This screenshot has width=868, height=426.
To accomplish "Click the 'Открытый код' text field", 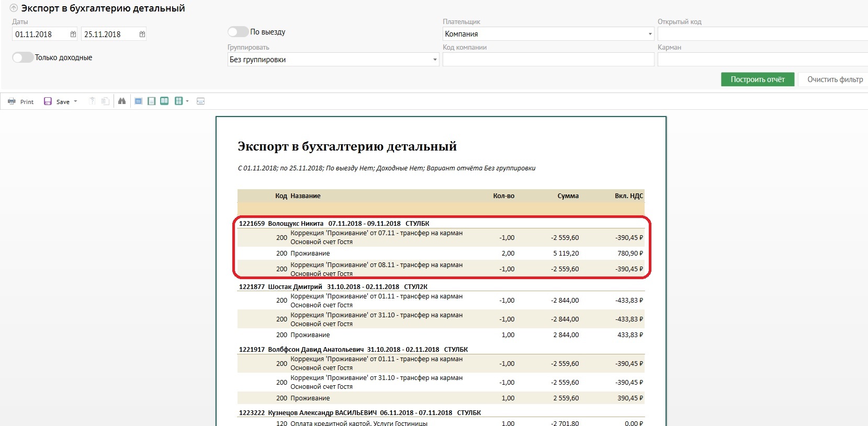I will click(762, 34).
